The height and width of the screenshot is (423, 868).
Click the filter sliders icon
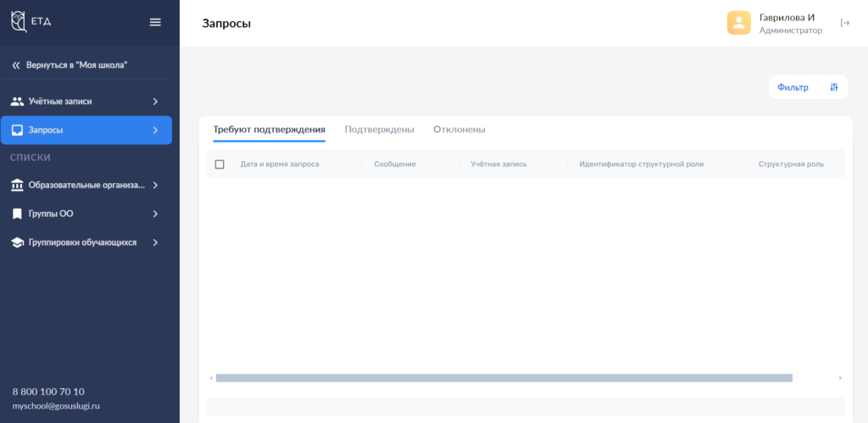[x=834, y=87]
